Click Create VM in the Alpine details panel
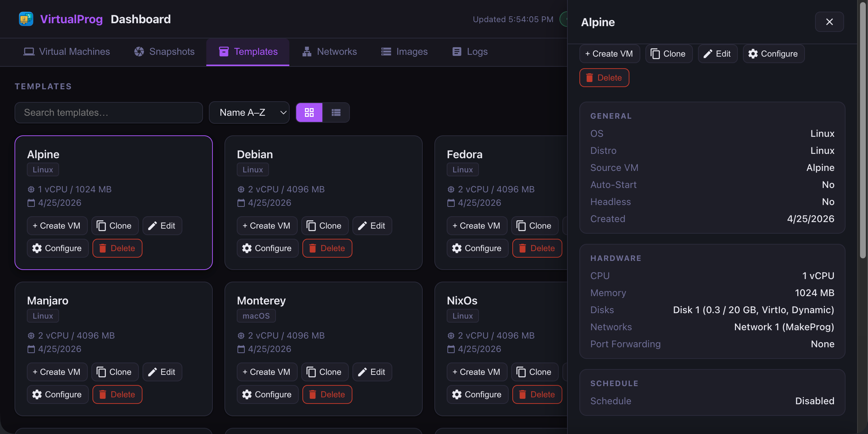This screenshot has width=868, height=434. pos(609,54)
